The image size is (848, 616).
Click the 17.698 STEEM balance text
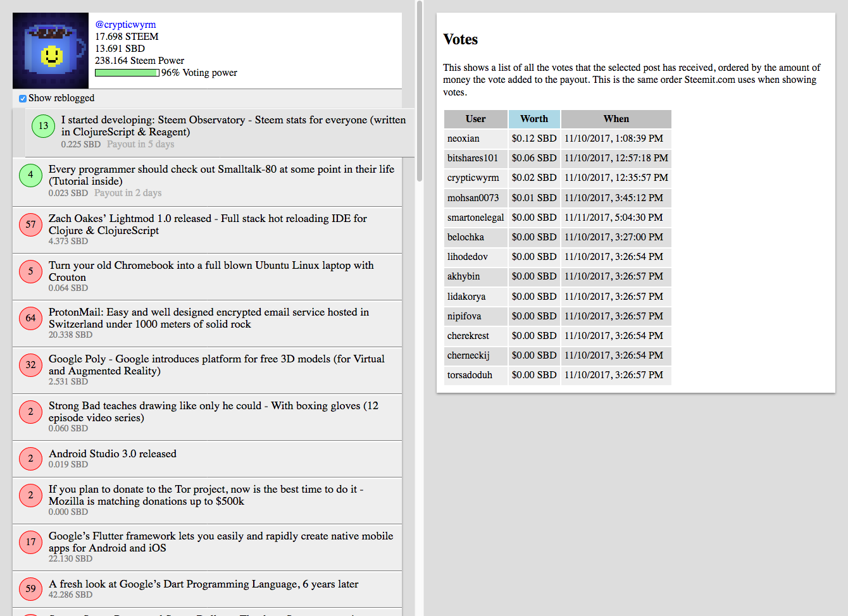point(127,37)
